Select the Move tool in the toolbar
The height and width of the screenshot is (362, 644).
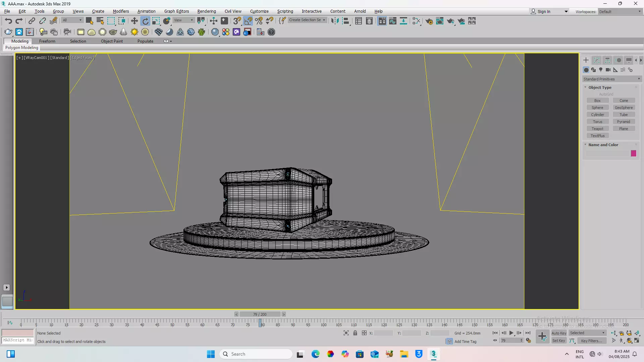[134, 21]
